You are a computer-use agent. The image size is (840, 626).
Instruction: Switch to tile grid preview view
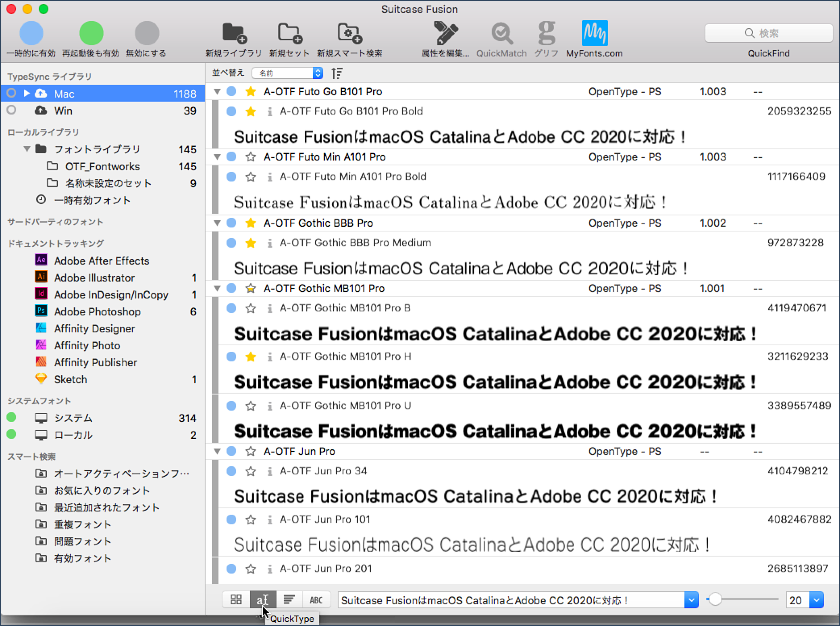coord(236,600)
